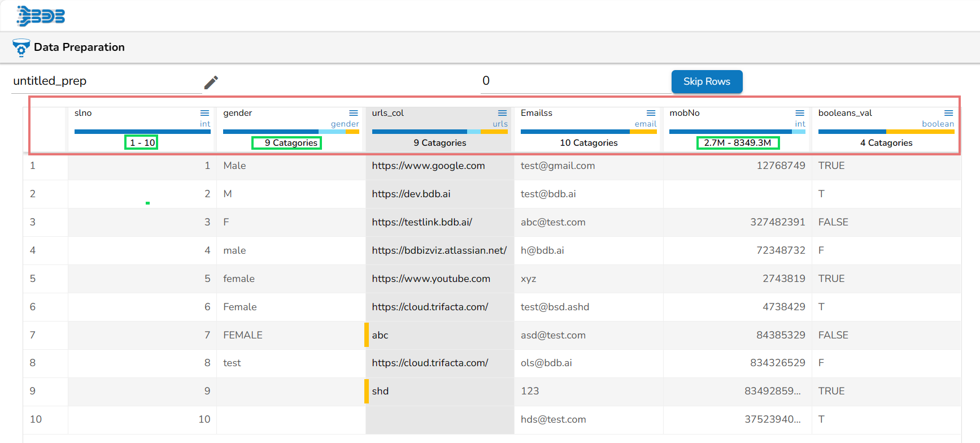Select the 'abc' invalid URL cell
Viewport: 980px width, 443px height.
click(380, 335)
